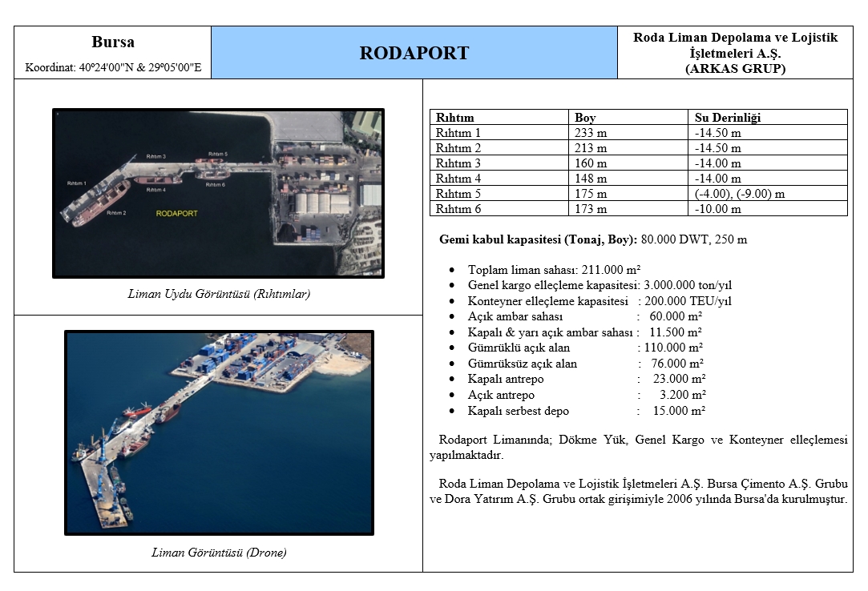Click the Liman Görüntüsü (Drone) caption
868x591 pixels.
click(x=219, y=553)
